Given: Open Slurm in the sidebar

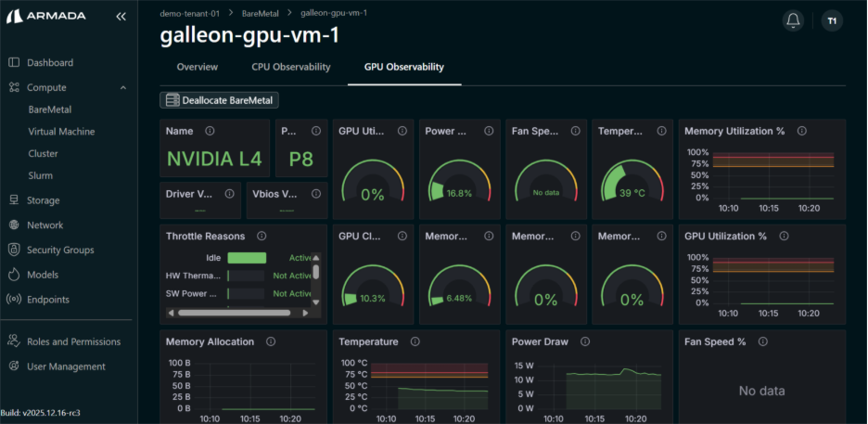Looking at the screenshot, I should (41, 175).
